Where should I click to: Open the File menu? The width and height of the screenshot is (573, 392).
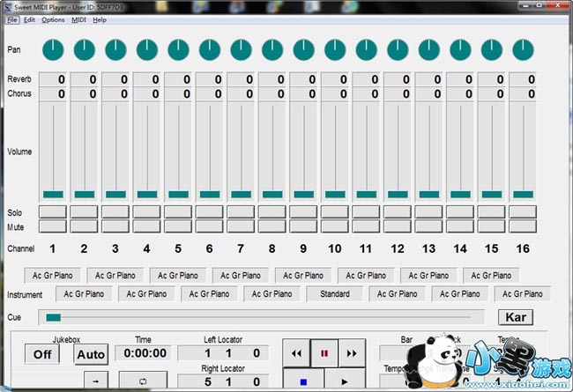(12, 19)
